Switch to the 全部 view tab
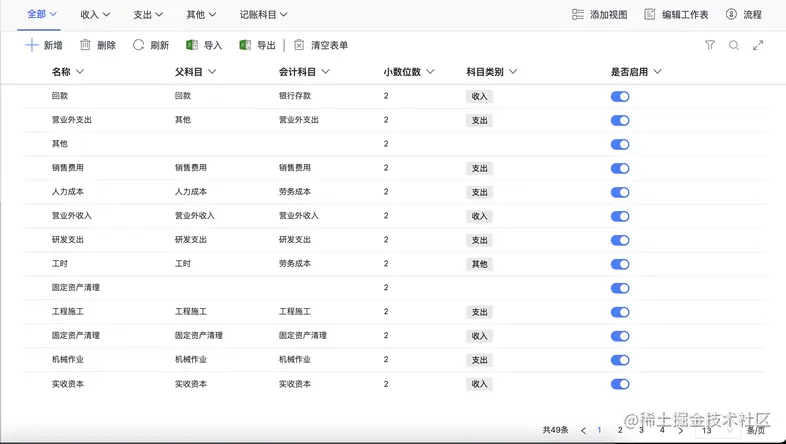 pyautogui.click(x=37, y=14)
